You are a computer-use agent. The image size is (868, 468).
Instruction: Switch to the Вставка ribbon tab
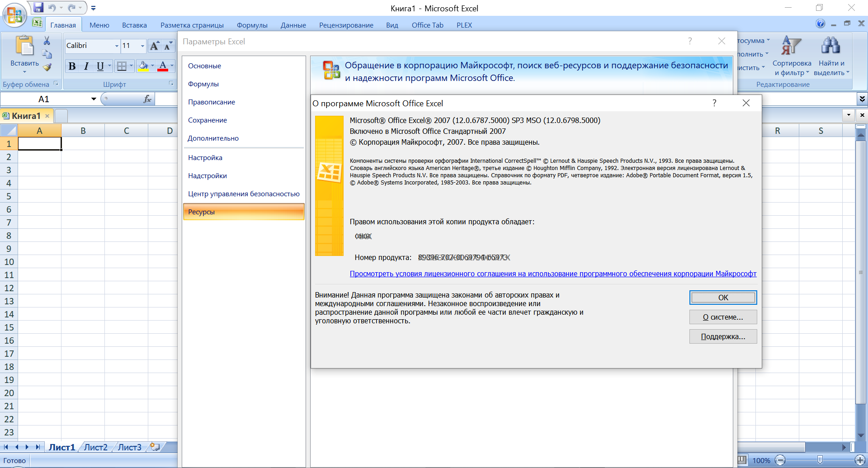coord(134,25)
